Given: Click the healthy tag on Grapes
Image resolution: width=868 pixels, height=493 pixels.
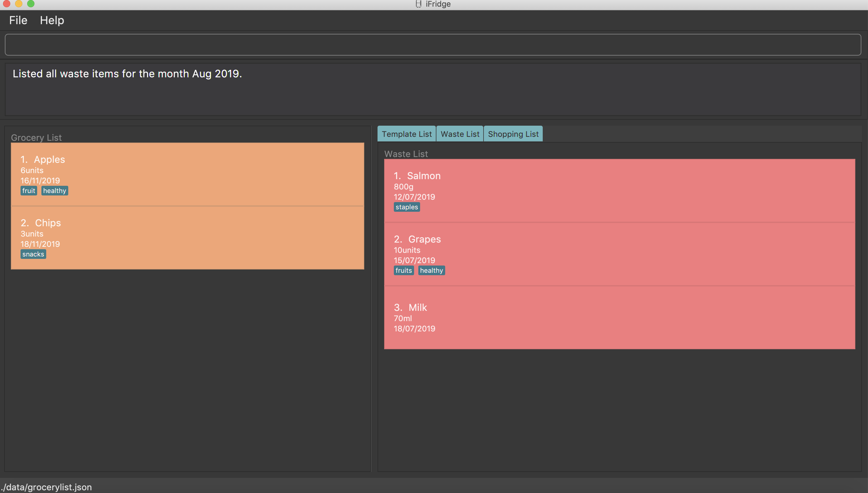Looking at the screenshot, I should tap(431, 271).
